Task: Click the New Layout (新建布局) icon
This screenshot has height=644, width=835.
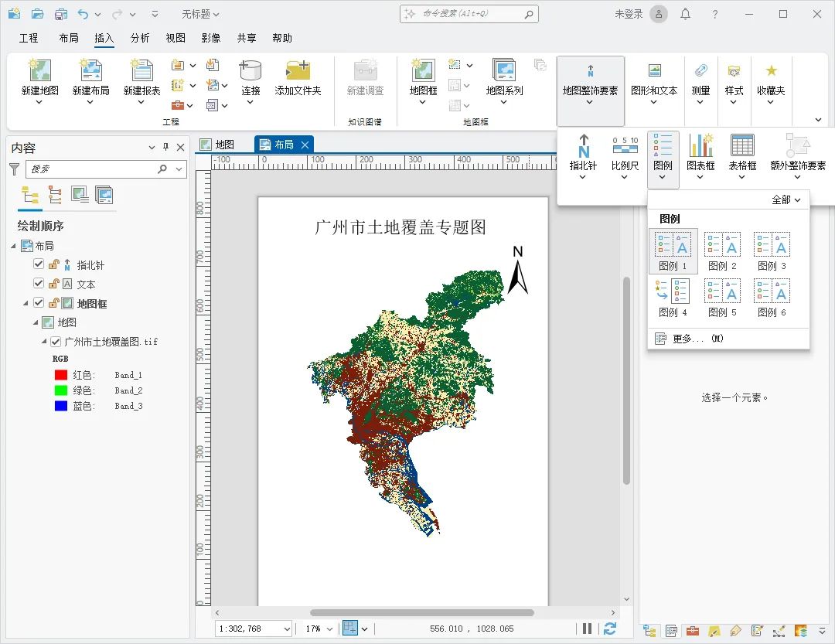Action: pos(90,70)
